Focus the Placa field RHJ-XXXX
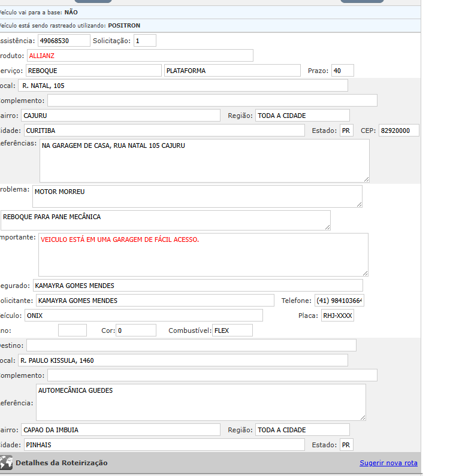The width and height of the screenshot is (453, 476). [337, 315]
